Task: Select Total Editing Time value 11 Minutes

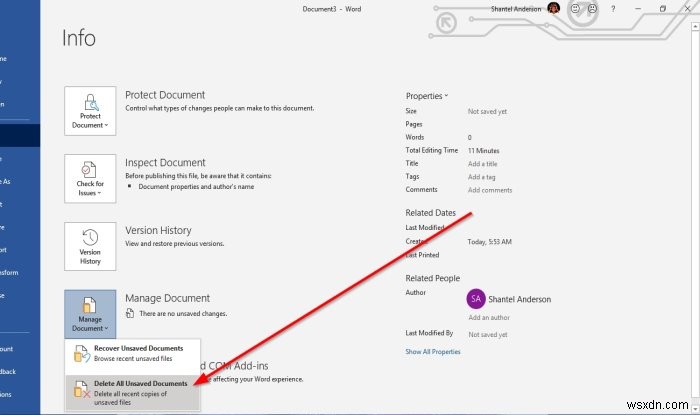Action: 483,151
